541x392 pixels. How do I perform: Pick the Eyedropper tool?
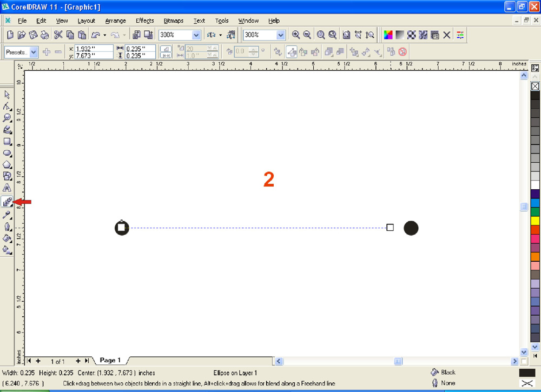click(x=8, y=215)
